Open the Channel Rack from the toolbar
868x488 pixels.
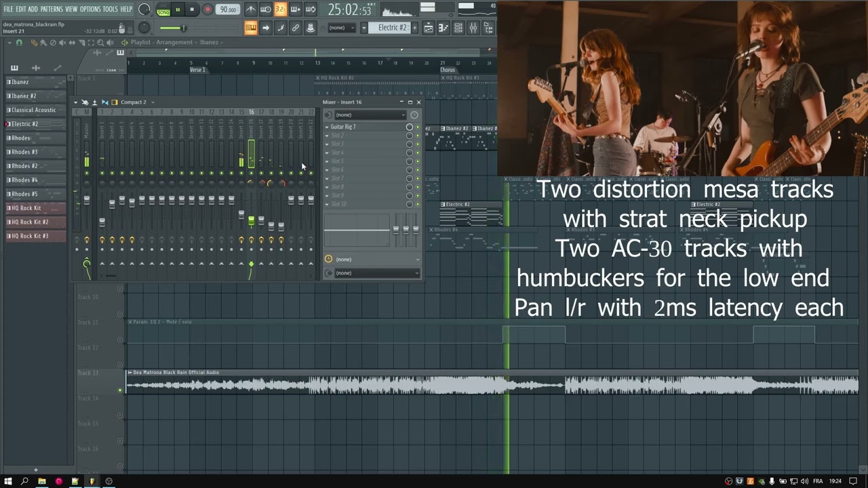point(458,28)
